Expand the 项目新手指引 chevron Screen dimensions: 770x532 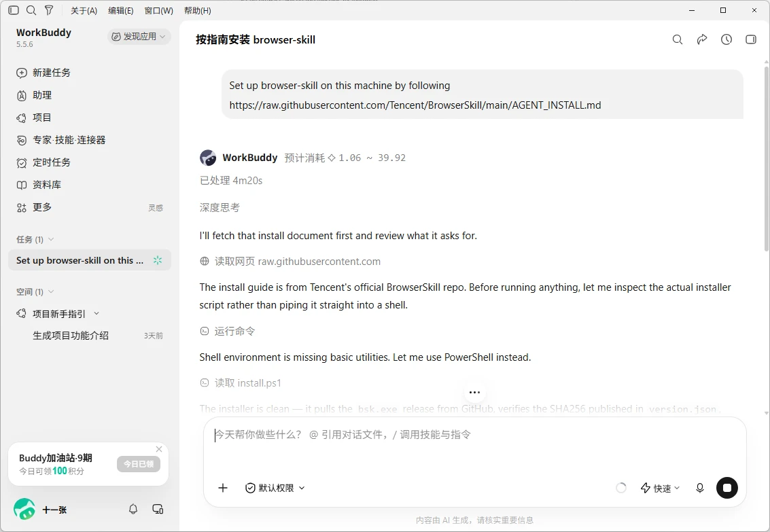[97, 314]
